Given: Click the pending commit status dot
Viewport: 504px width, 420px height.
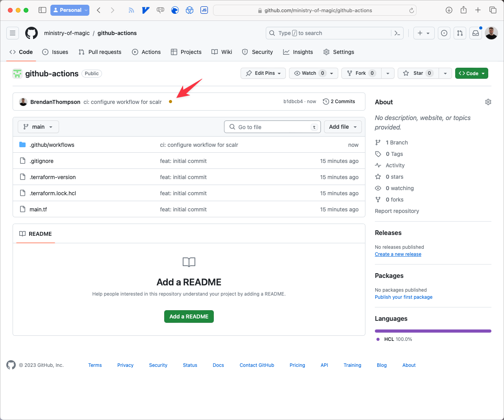Looking at the screenshot, I should [x=170, y=102].
